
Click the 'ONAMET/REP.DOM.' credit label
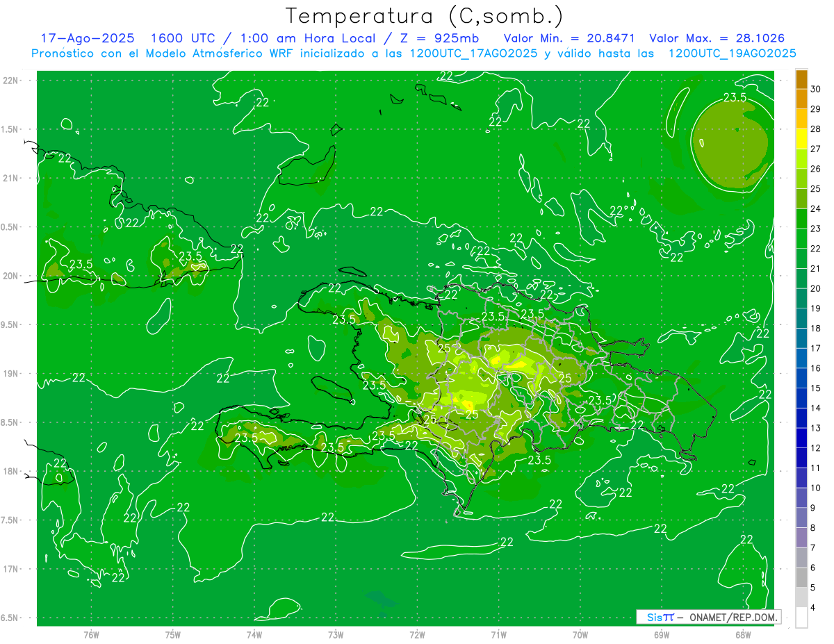(734, 617)
